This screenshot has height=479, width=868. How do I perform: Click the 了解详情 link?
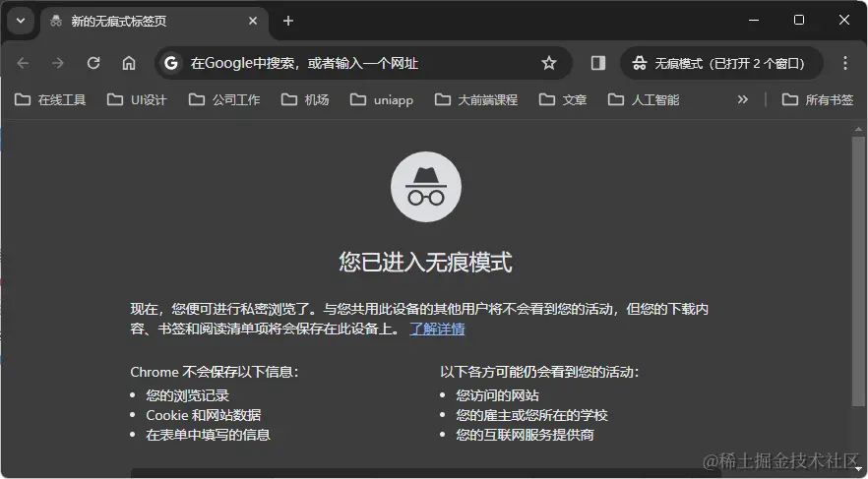(x=437, y=329)
